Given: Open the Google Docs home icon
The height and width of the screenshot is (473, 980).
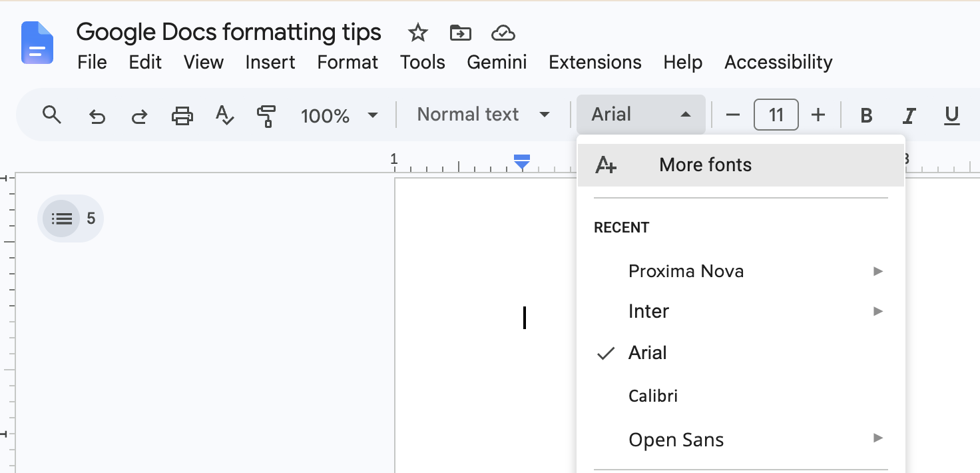Looking at the screenshot, I should click(x=37, y=43).
